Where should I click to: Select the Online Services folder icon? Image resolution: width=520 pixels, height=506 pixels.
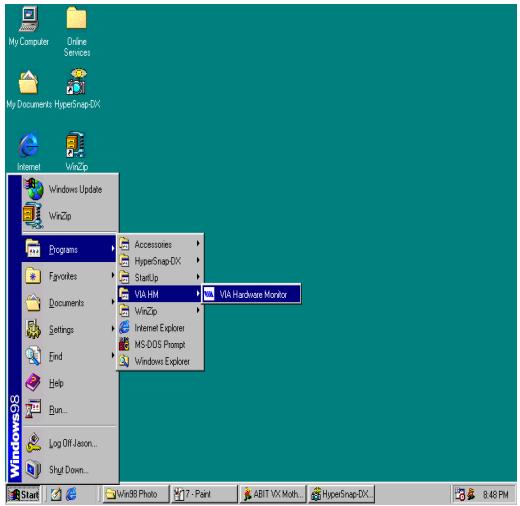(x=77, y=32)
